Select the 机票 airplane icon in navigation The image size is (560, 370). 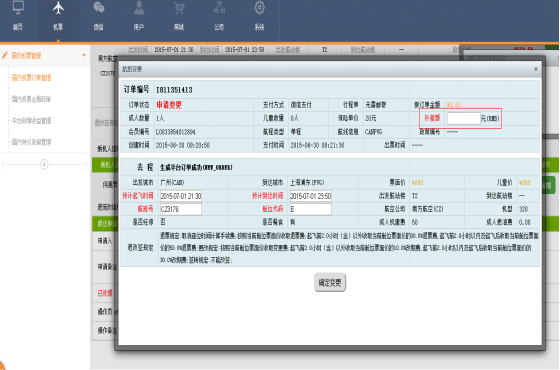[x=58, y=8]
